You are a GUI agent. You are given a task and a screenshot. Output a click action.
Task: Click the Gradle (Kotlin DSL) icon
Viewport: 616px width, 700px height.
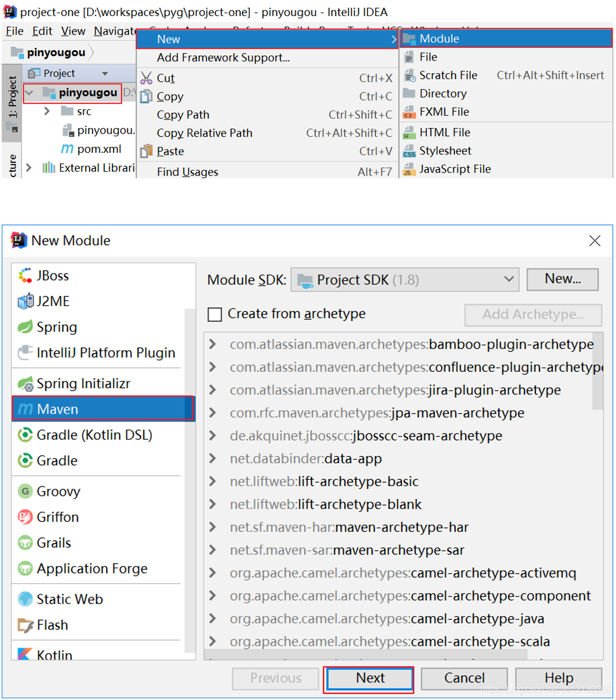25,435
